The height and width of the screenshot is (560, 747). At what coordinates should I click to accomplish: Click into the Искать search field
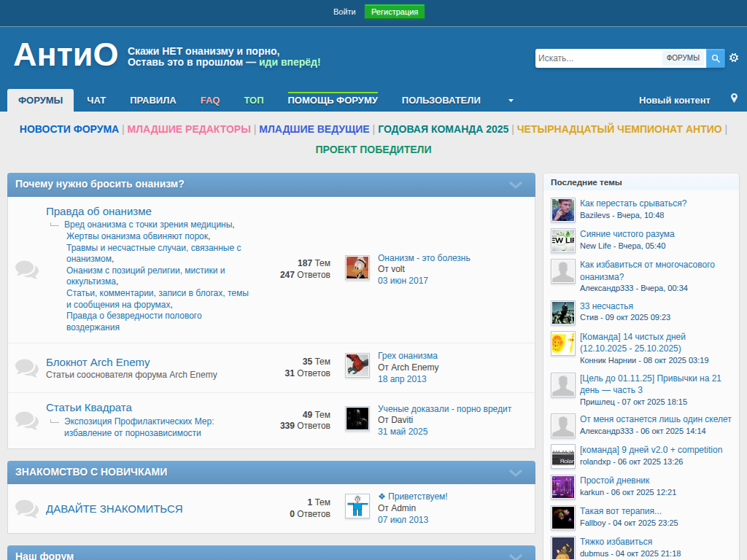pos(598,58)
